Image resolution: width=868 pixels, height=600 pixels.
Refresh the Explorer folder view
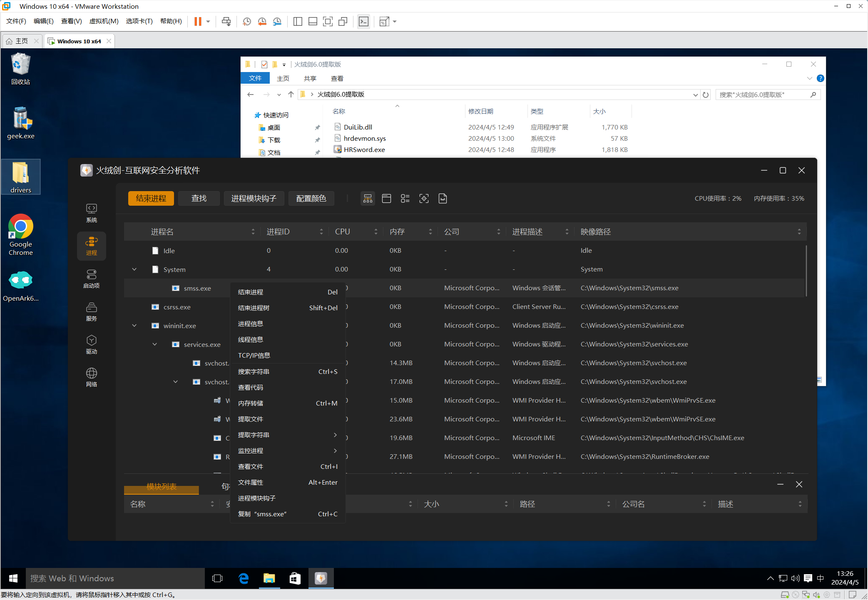(x=706, y=95)
